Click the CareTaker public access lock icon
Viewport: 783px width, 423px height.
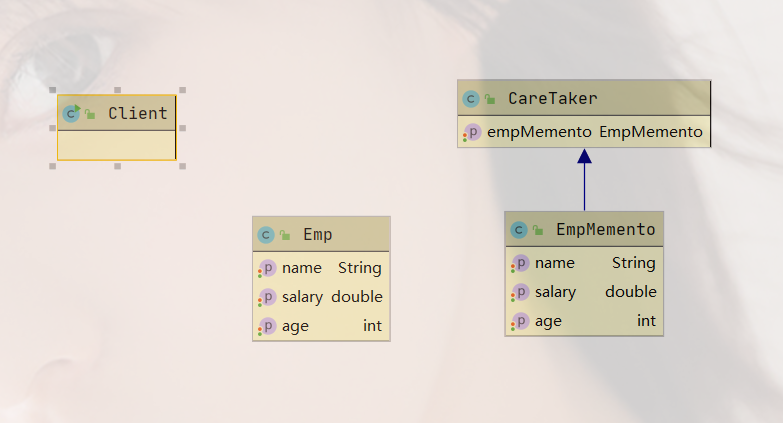pyautogui.click(x=490, y=99)
